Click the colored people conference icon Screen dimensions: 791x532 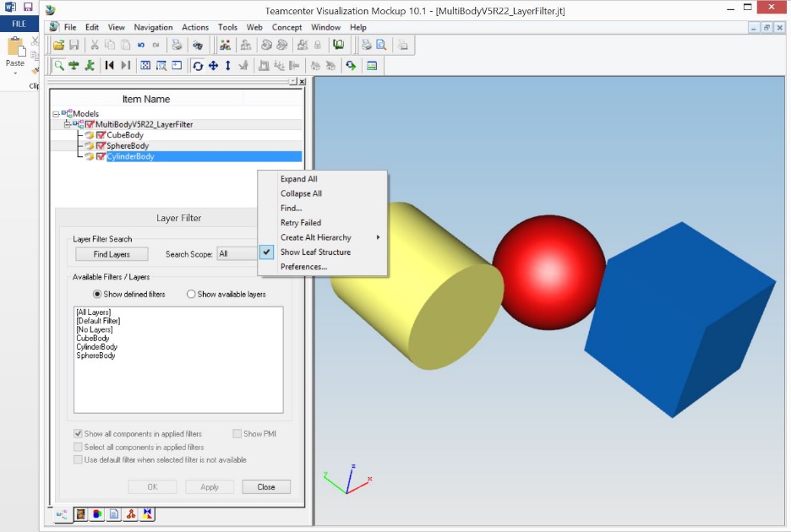point(225,46)
